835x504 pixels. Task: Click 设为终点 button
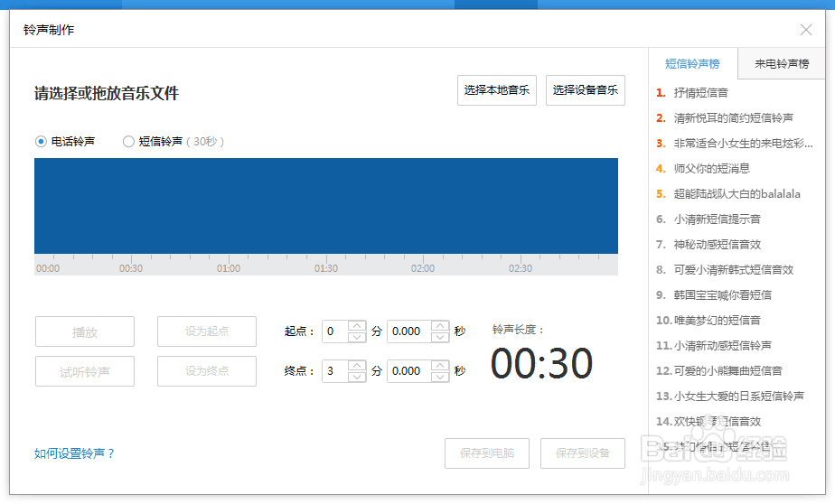[207, 371]
